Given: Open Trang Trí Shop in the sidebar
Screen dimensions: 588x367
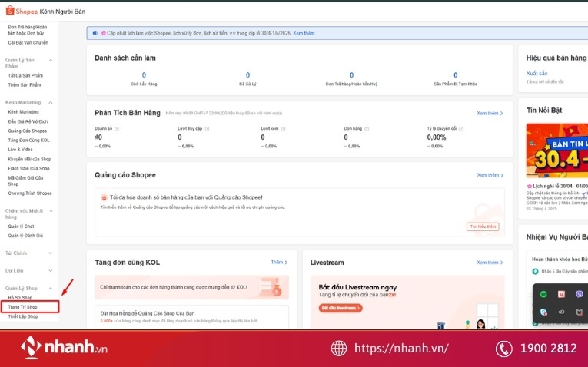Looking at the screenshot, I should point(22,307).
